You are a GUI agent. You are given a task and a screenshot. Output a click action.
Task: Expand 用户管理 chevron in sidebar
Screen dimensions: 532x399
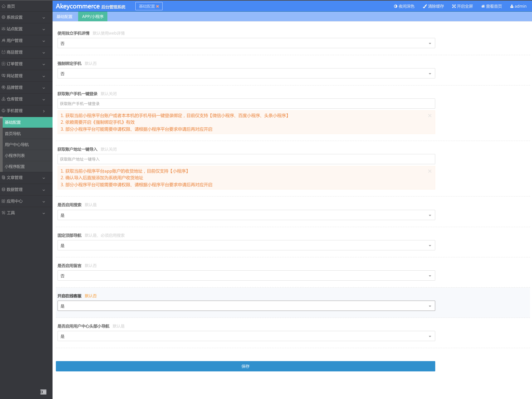pyautogui.click(x=44, y=41)
